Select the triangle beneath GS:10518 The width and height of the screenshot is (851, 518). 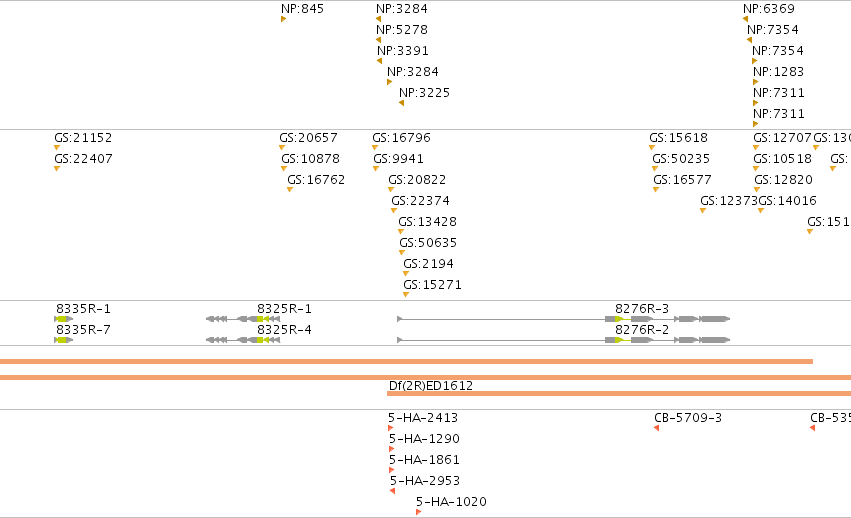point(756,169)
